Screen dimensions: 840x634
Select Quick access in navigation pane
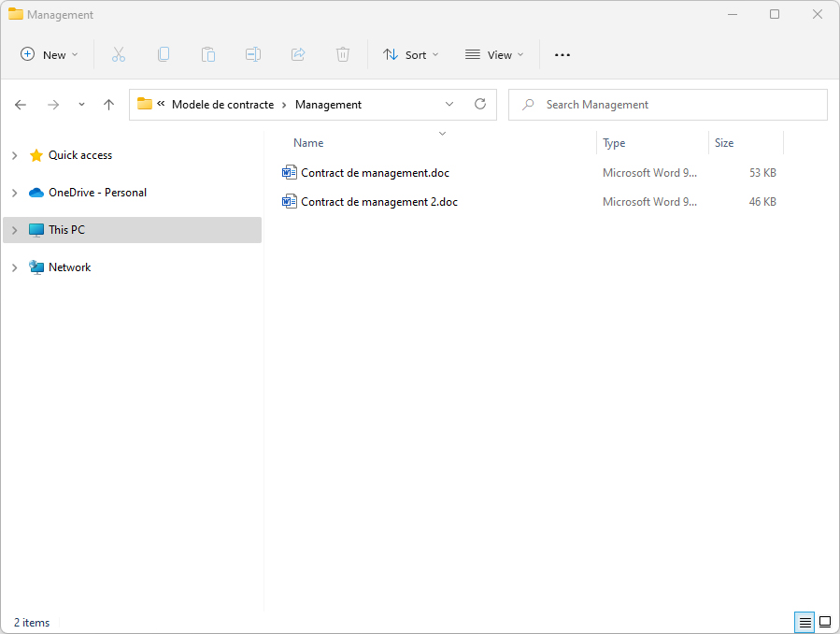point(80,155)
